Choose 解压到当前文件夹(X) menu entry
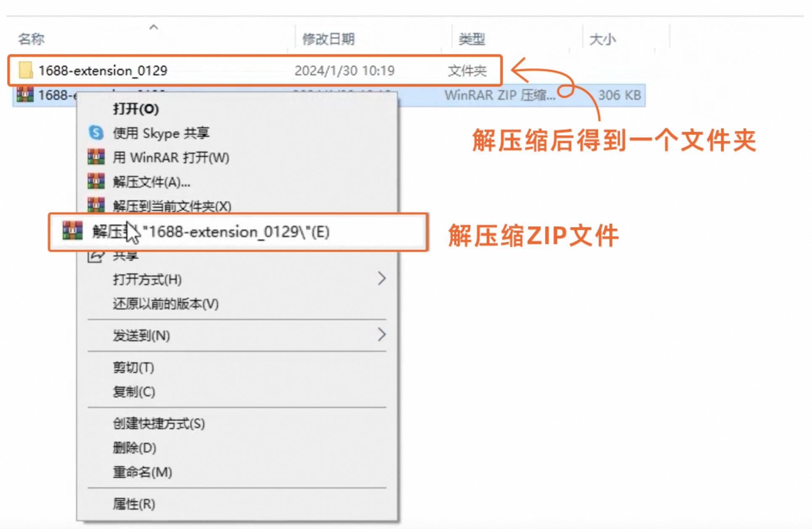Image resolution: width=812 pixels, height=529 pixels. (x=238, y=205)
